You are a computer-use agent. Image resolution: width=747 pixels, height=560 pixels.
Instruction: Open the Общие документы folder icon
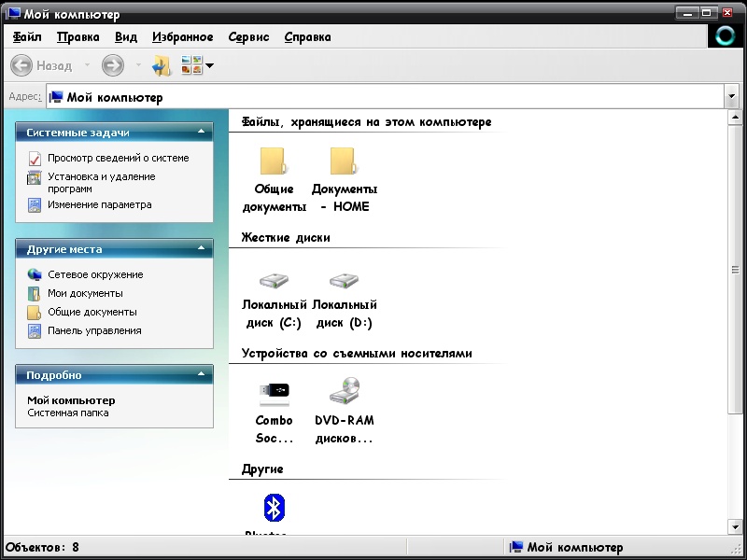[274, 161]
